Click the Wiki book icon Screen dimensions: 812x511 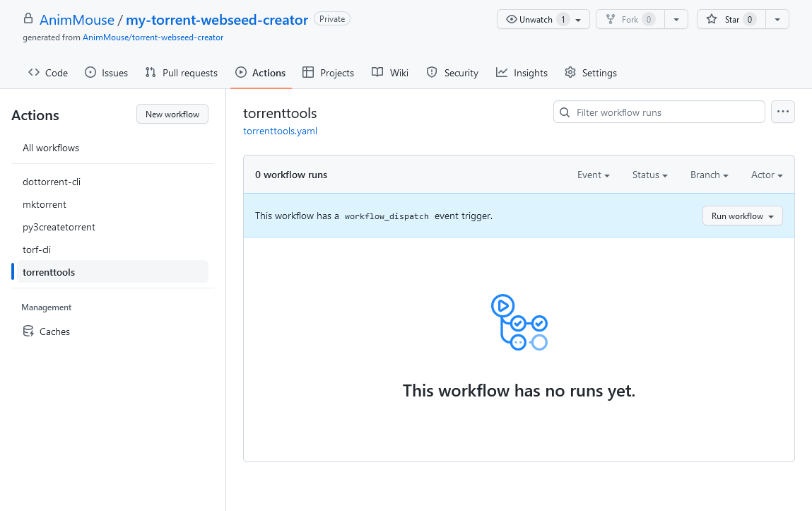(377, 73)
